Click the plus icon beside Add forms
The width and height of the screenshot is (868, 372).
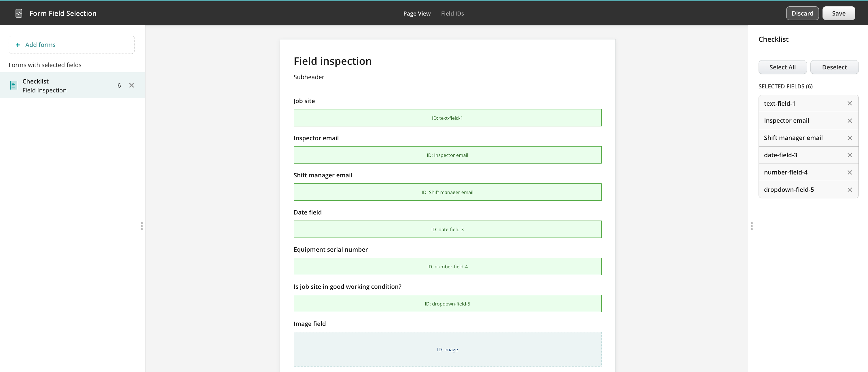pos(18,45)
